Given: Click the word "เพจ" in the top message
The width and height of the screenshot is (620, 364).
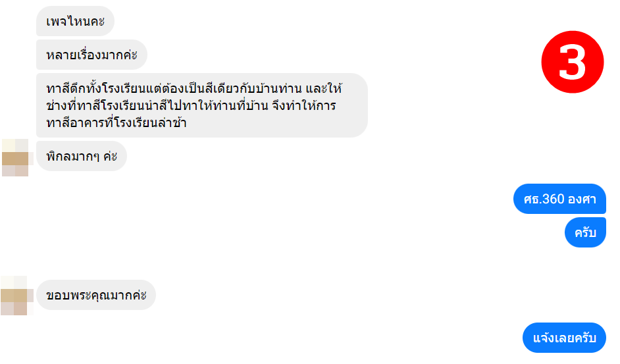Looking at the screenshot, I should (x=57, y=21).
